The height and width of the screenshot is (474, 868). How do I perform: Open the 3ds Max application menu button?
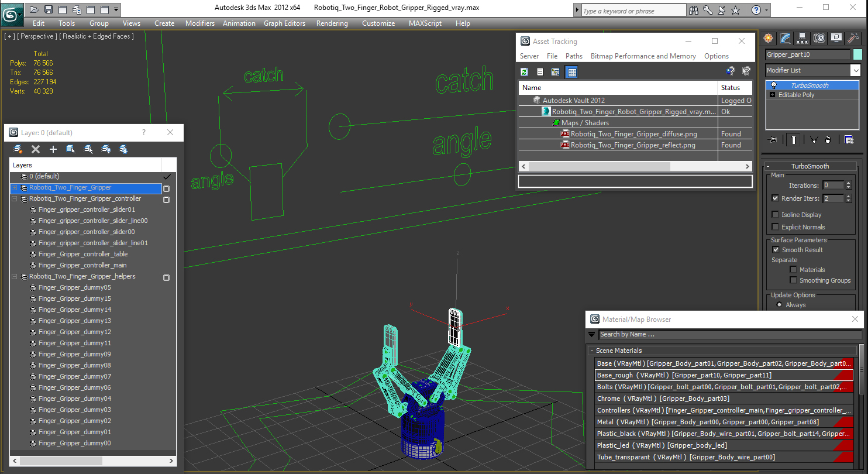(x=12, y=14)
